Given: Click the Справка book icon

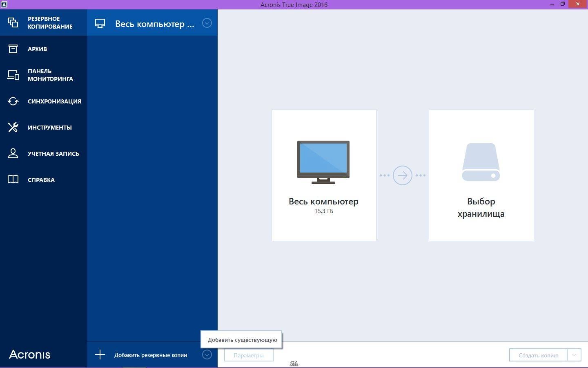Looking at the screenshot, I should [x=13, y=180].
